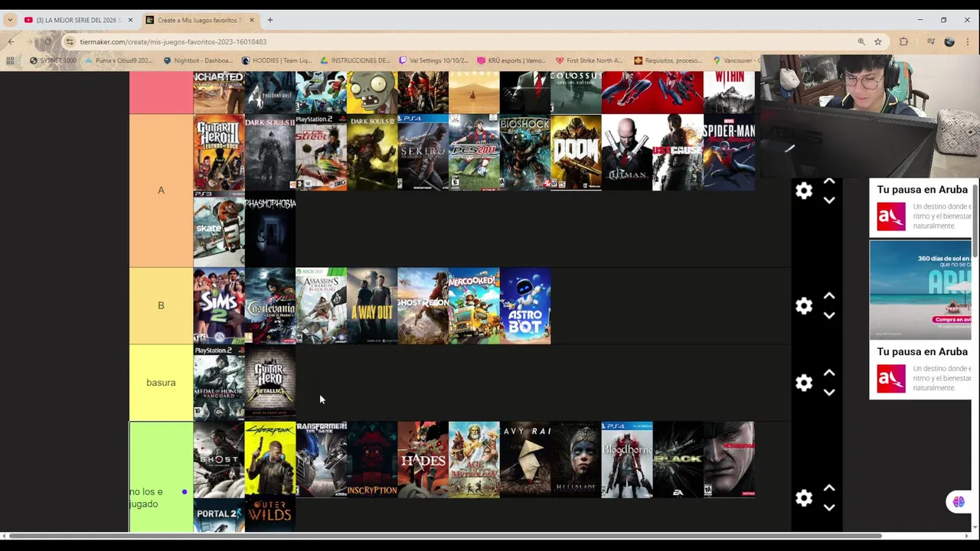Open settings gear for no los e jugado row
This screenshot has width=980, height=551.
point(804,498)
